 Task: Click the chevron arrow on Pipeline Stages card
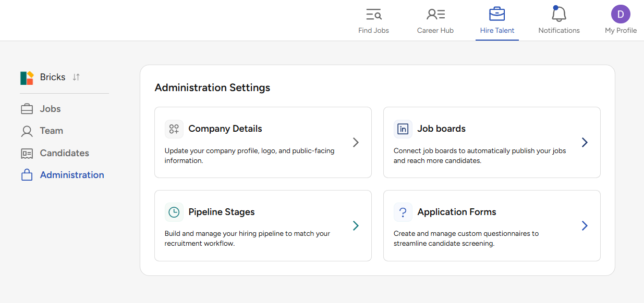356,225
